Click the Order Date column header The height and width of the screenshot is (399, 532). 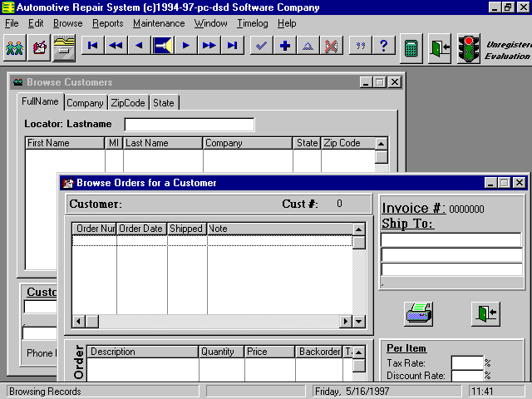141,229
